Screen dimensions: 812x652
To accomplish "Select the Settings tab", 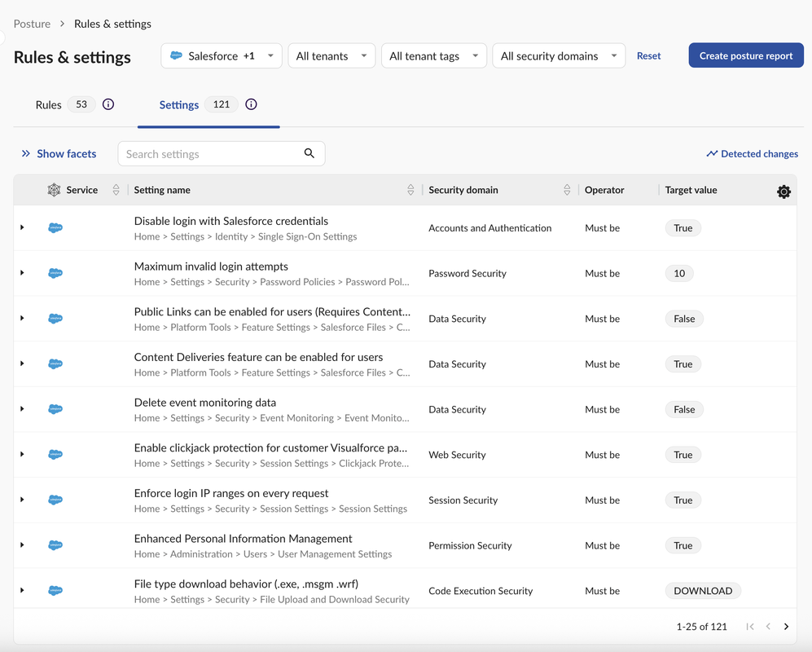I will 179,104.
